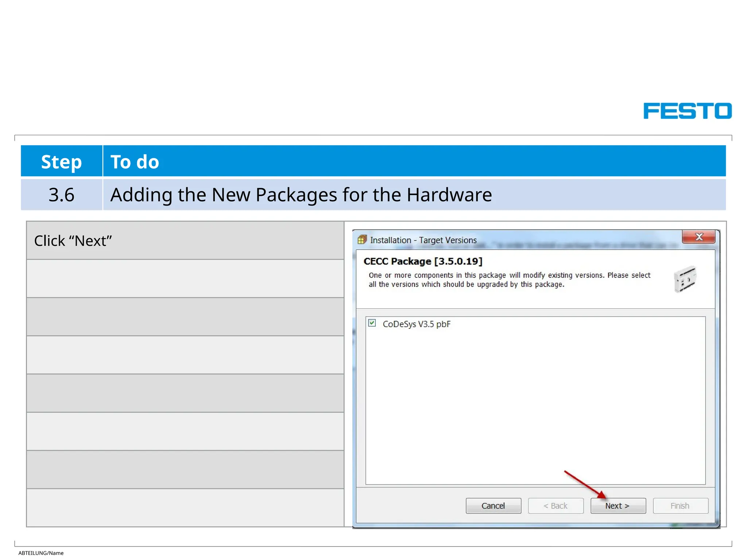The image size is (747, 560).
Task: Click the 'One or more components' description text
Action: [x=509, y=280]
